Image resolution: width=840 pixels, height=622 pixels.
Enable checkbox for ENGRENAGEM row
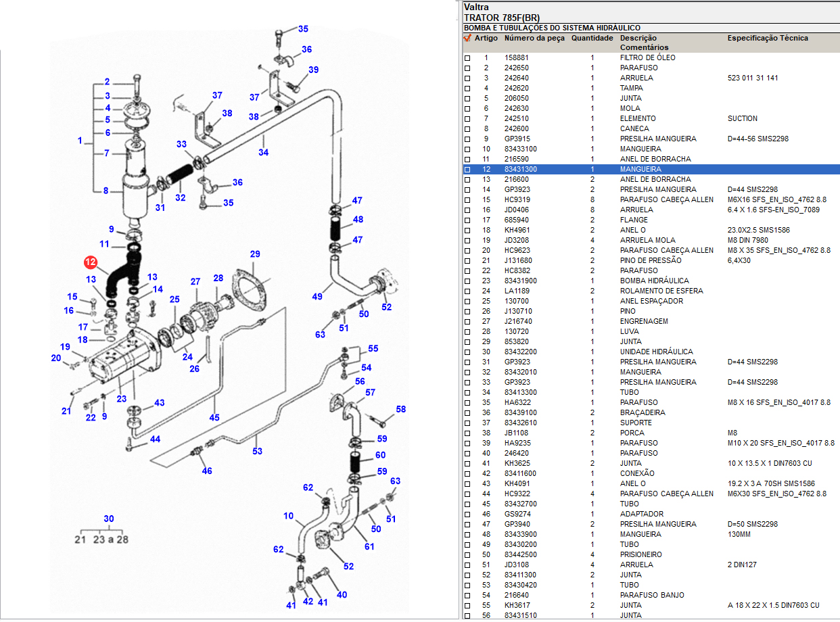point(467,322)
